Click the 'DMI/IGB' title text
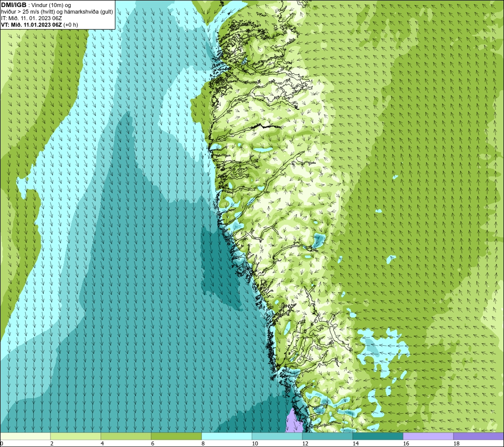The width and height of the screenshot is (504, 447). (14, 5)
